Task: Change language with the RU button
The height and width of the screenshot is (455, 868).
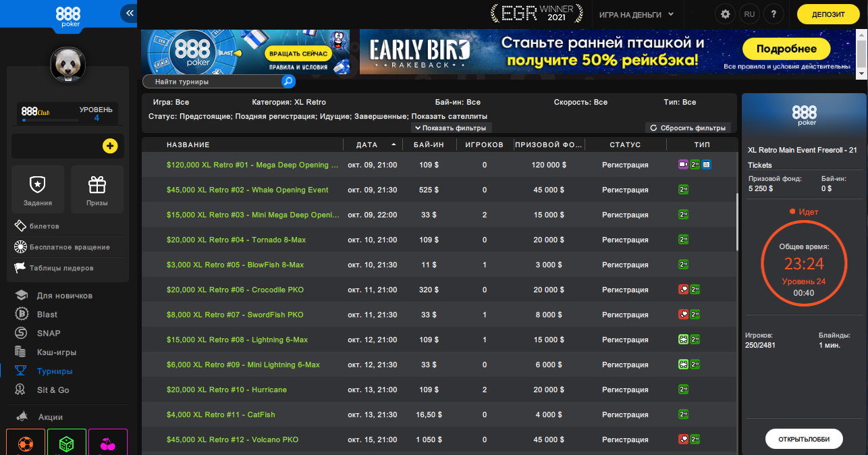Action: (x=749, y=14)
